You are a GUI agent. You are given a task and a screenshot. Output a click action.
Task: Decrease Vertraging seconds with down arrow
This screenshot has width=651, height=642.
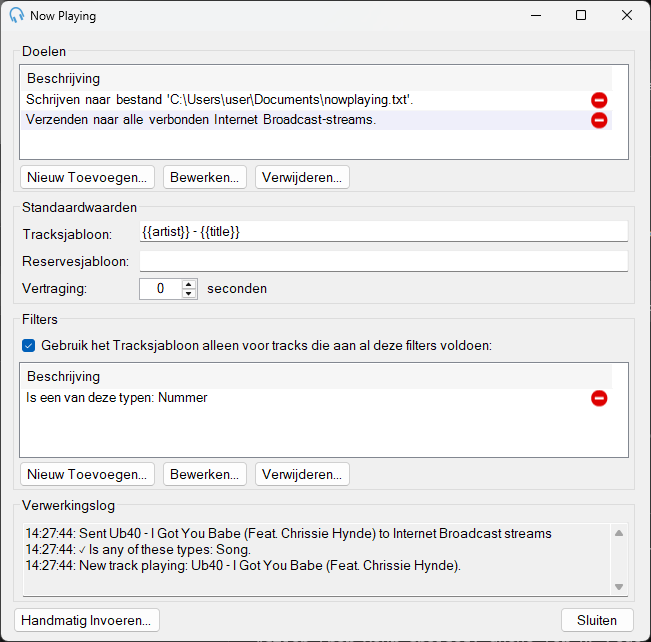tap(189, 293)
